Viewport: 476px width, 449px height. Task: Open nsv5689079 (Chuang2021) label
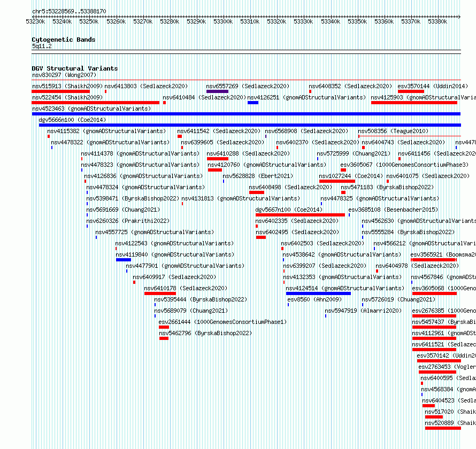coord(191,311)
